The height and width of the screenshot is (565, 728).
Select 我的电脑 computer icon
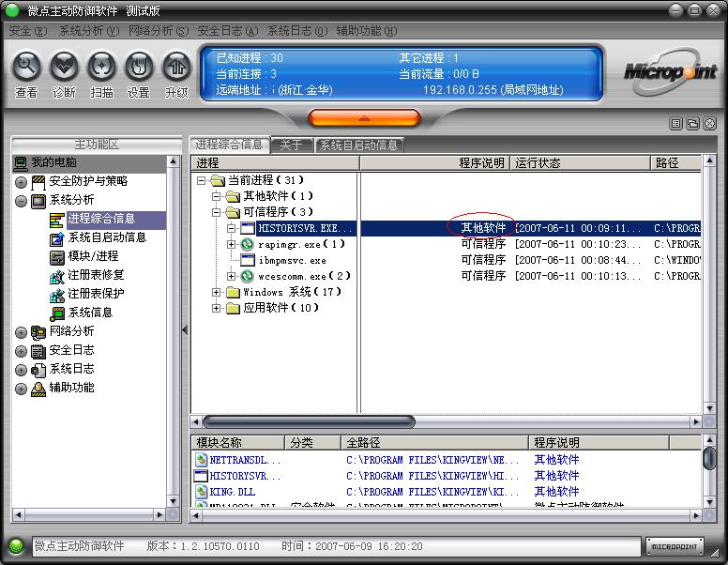tap(21, 163)
